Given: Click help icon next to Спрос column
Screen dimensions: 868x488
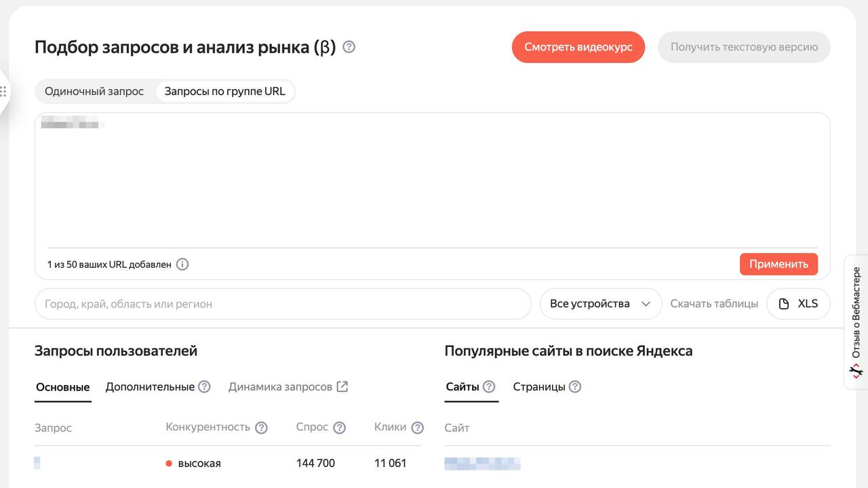Looking at the screenshot, I should click(339, 428).
